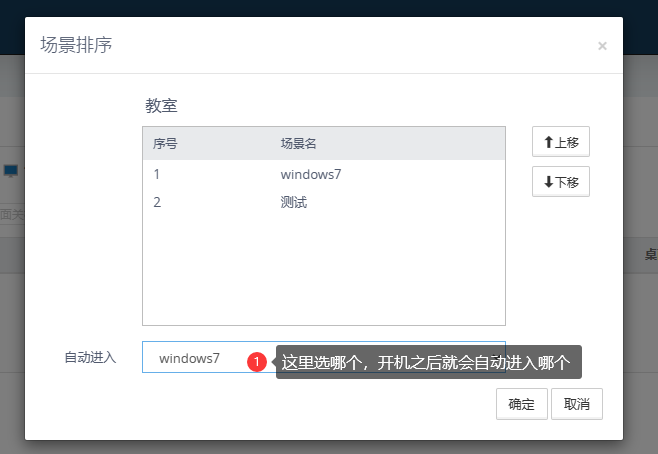The image size is (658, 454).
Task: Click the dark tooltip about auto-enter
Action: pyautogui.click(x=425, y=362)
